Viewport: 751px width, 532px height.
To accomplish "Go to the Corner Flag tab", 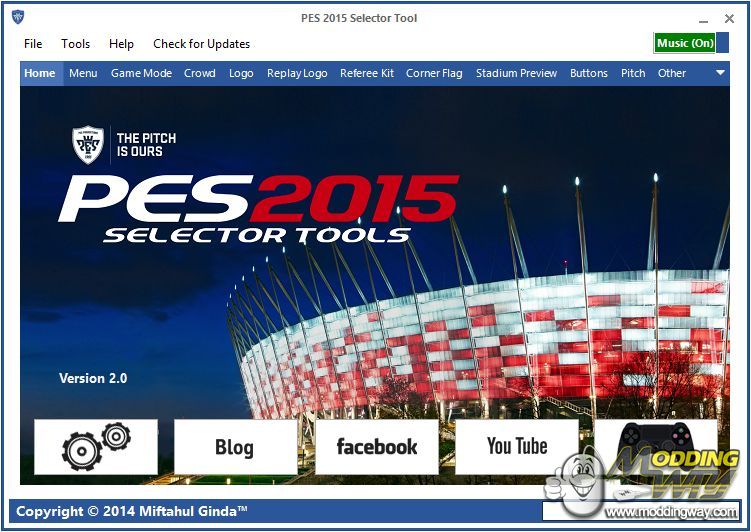I will (434, 73).
